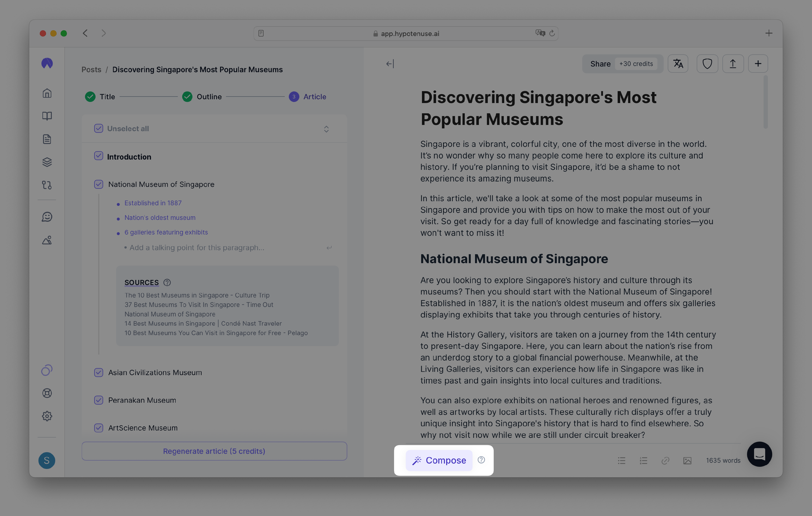Uncheck the Introduction checkbox
This screenshot has height=516, width=812.
[99, 156]
